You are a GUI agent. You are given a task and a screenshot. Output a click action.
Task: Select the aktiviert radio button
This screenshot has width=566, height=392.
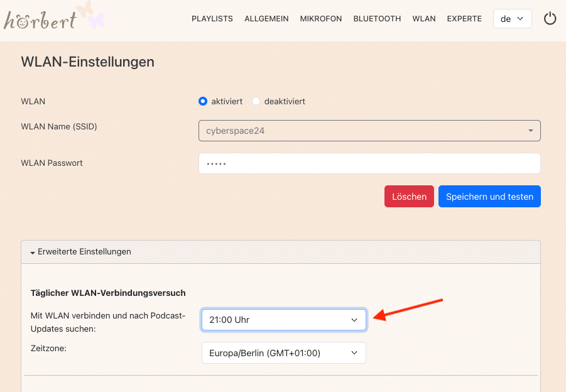[x=203, y=101]
